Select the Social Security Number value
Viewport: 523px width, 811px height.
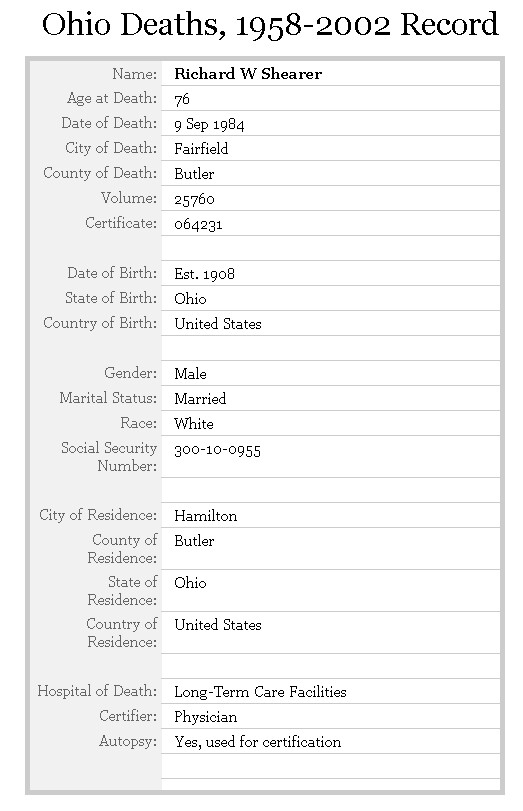coord(217,450)
